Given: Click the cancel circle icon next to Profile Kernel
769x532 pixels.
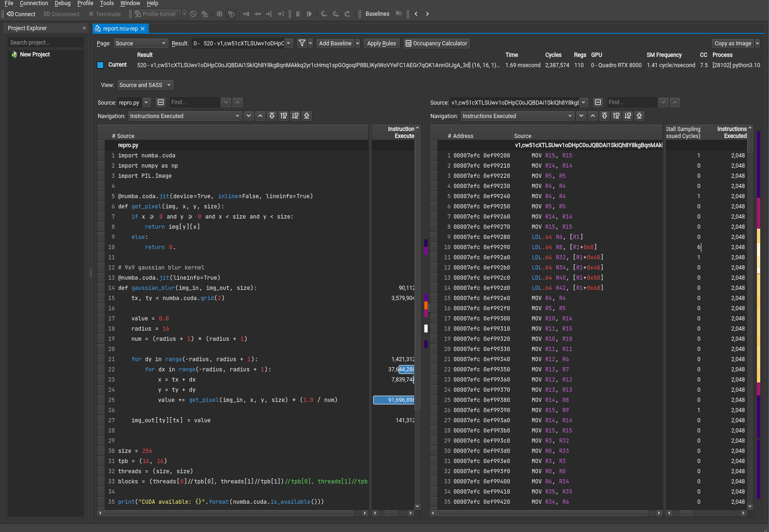Looking at the screenshot, I should (193, 14).
